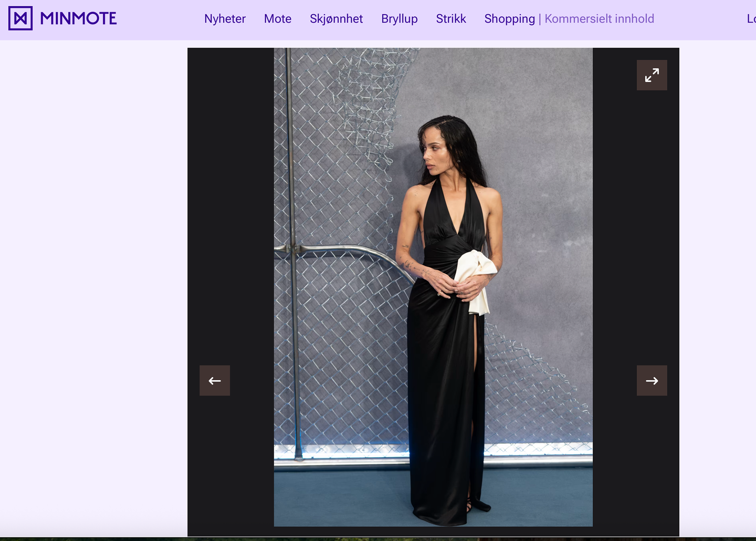The image size is (756, 541).
Task: Click the Shopping navigation link
Action: 510,19
